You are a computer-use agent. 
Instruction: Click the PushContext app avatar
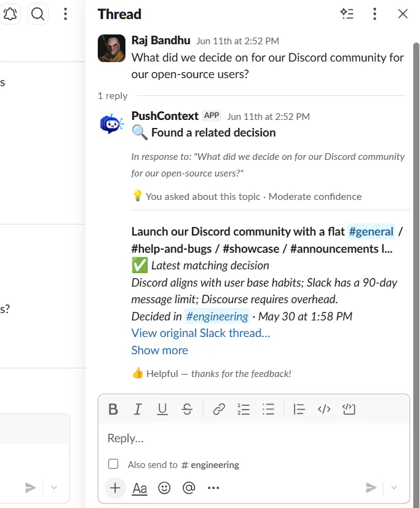coord(112,124)
